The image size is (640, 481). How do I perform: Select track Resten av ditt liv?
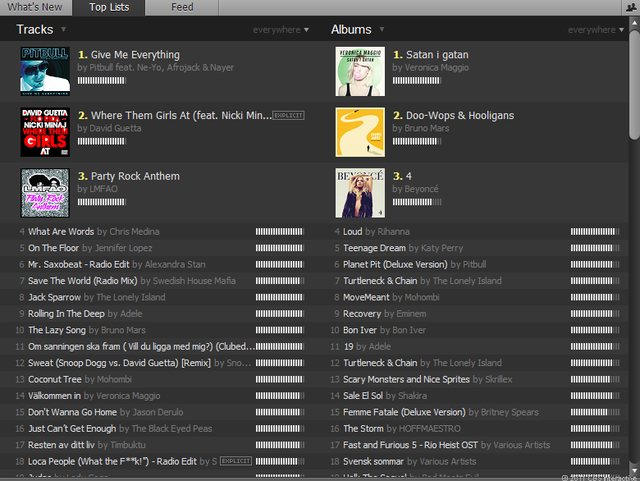61,445
